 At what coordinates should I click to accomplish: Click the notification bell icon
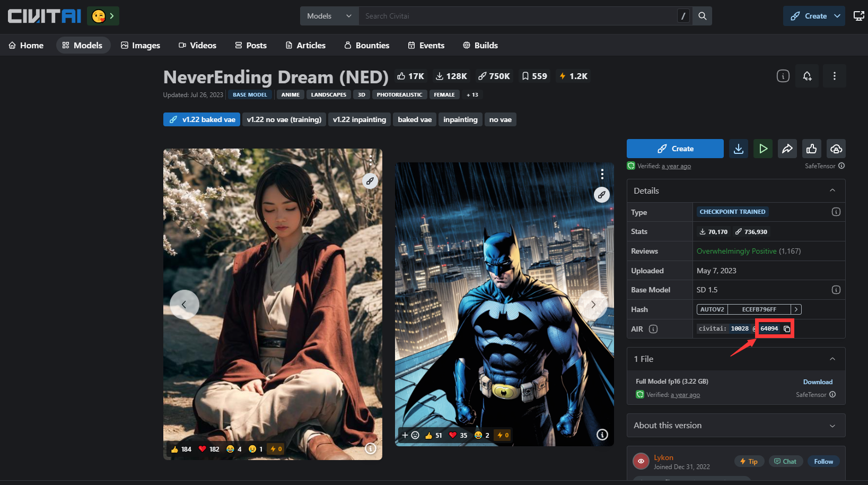point(807,76)
